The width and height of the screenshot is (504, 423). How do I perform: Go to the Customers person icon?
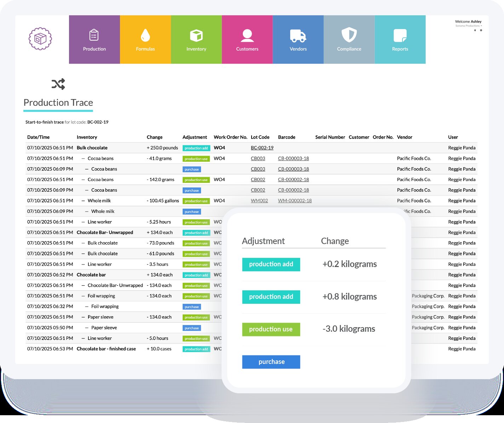[247, 35]
